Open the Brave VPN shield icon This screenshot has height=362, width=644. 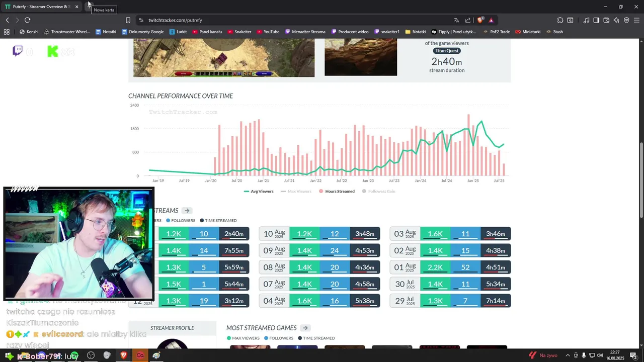click(626, 20)
